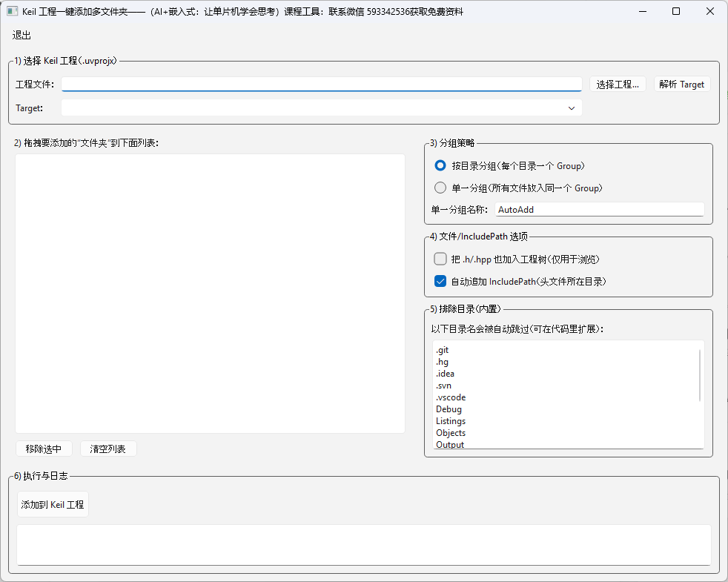Click the application icon in title bar
Viewport: 728px width, 582px height.
pyautogui.click(x=12, y=11)
